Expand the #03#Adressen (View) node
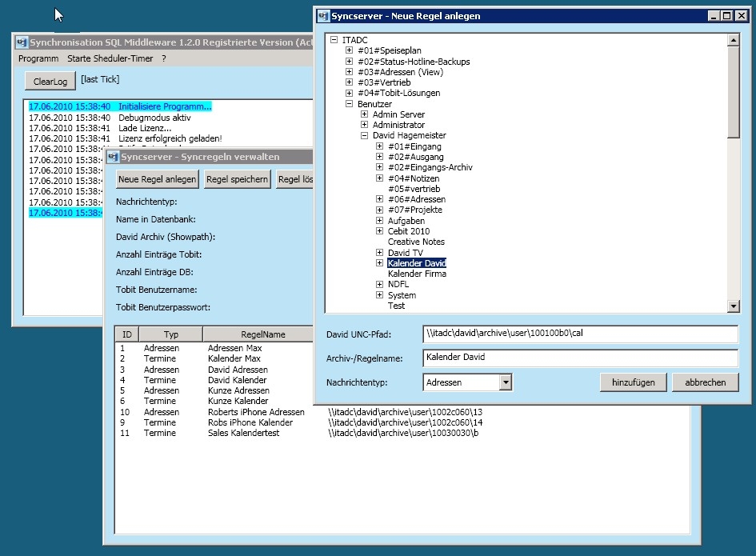The width and height of the screenshot is (756, 556). point(349,72)
